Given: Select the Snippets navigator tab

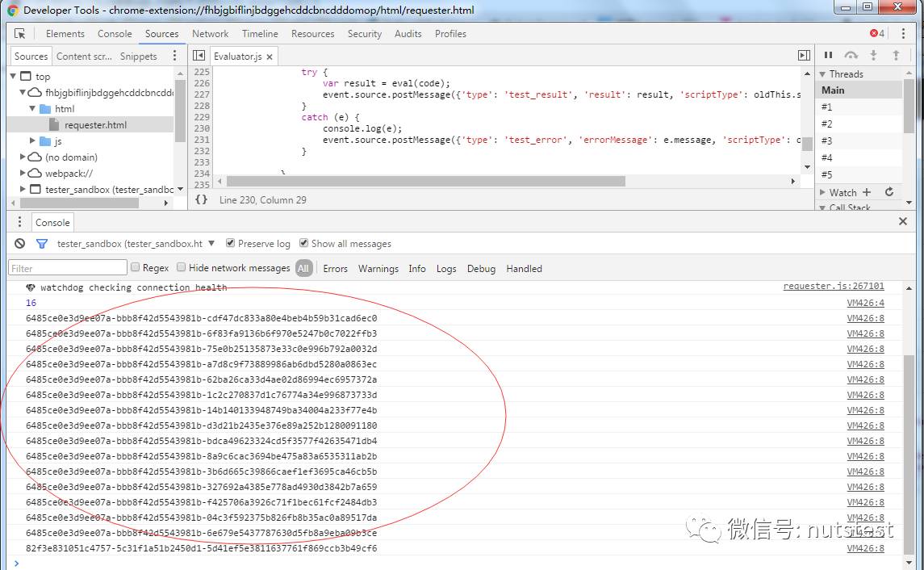Looking at the screenshot, I should point(139,56).
